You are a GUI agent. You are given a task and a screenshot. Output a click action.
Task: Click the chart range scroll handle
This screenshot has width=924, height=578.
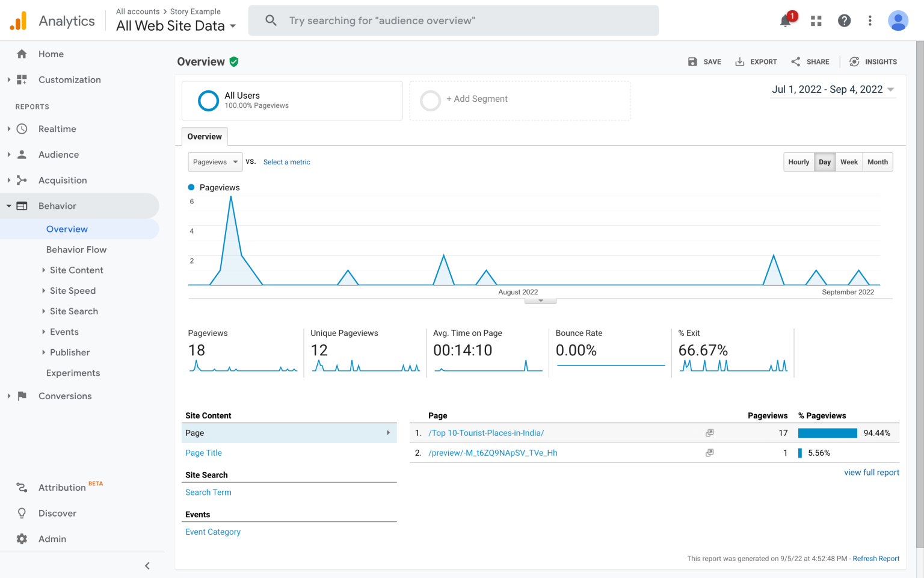540,299
